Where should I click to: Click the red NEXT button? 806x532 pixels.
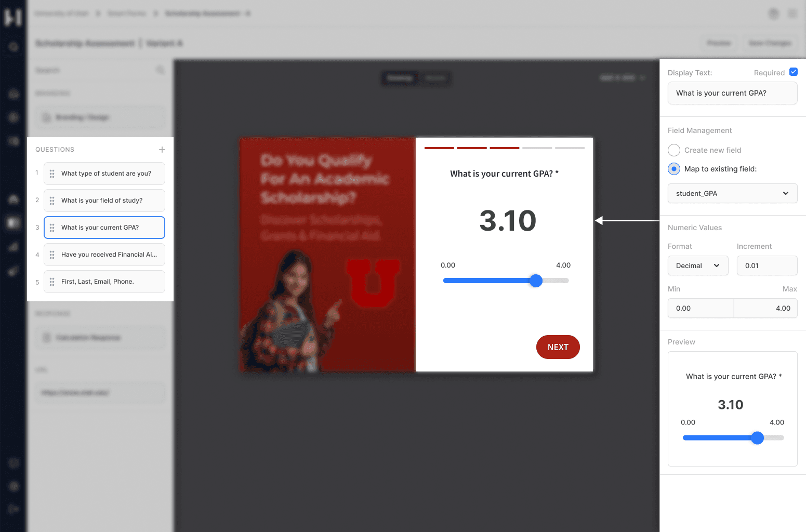[558, 347]
